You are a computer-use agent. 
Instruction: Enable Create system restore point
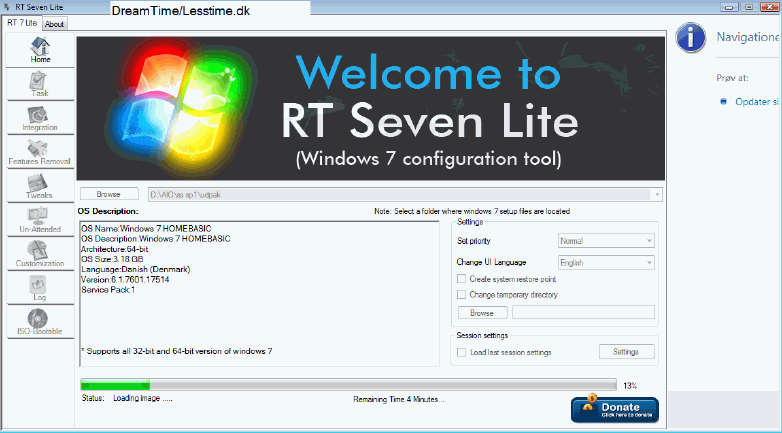(x=462, y=279)
